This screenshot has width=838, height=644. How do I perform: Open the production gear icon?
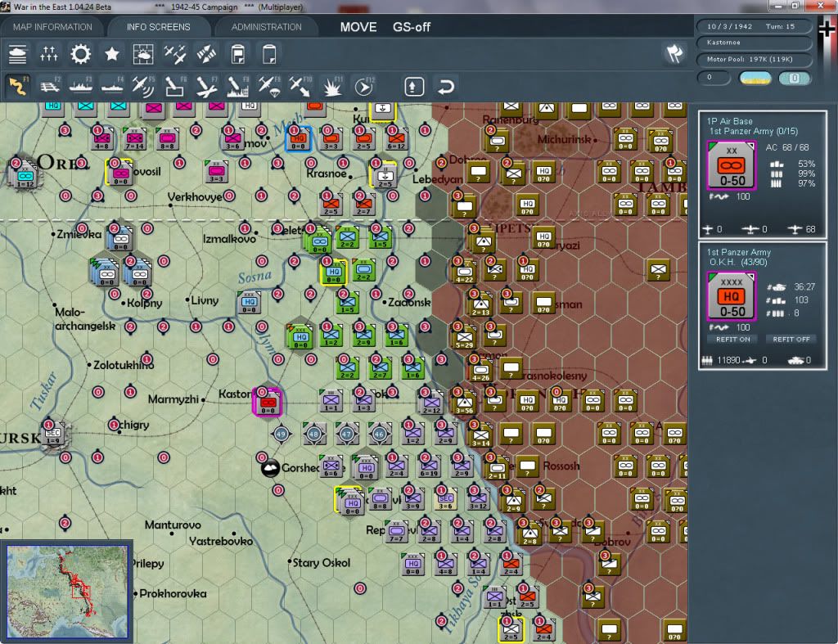[81, 54]
